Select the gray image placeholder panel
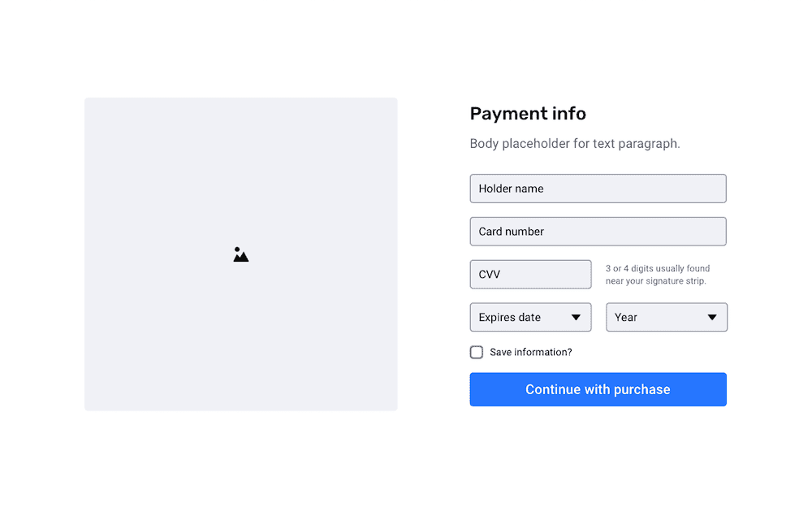Screen dimensions: 812x508 pos(241,254)
